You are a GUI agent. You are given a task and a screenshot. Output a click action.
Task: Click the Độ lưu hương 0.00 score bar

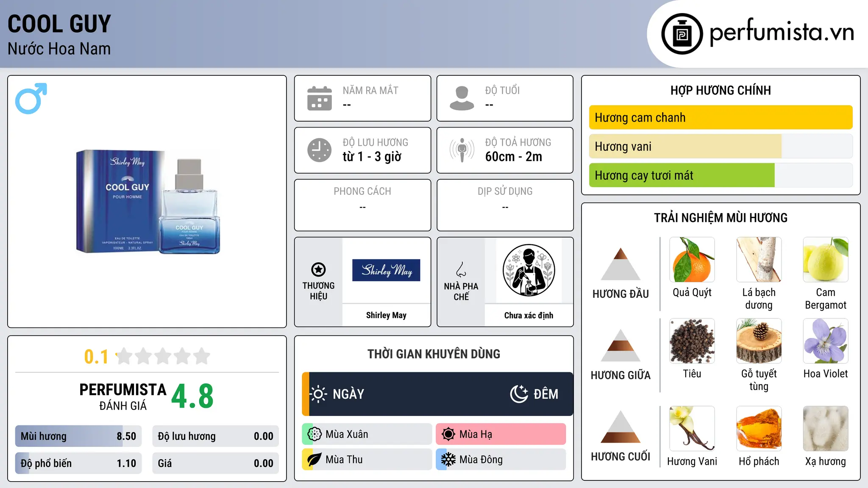(216, 436)
